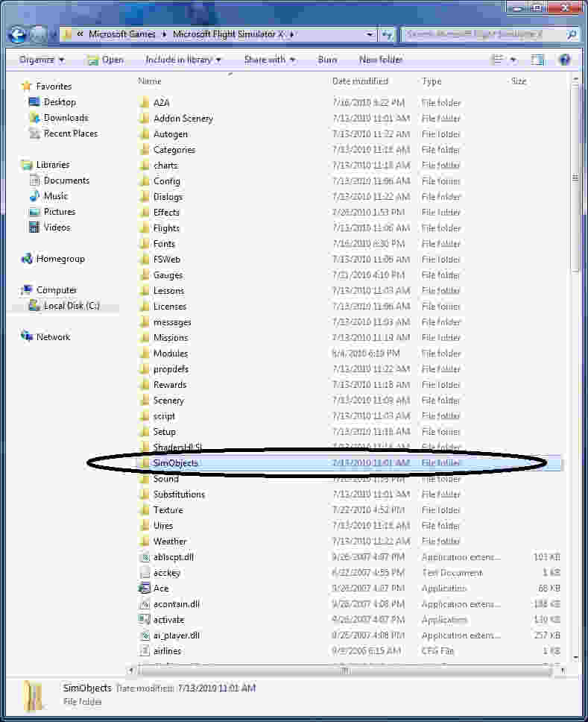Image resolution: width=588 pixels, height=722 pixels.
Task: Select the Sound folder
Action: [165, 479]
